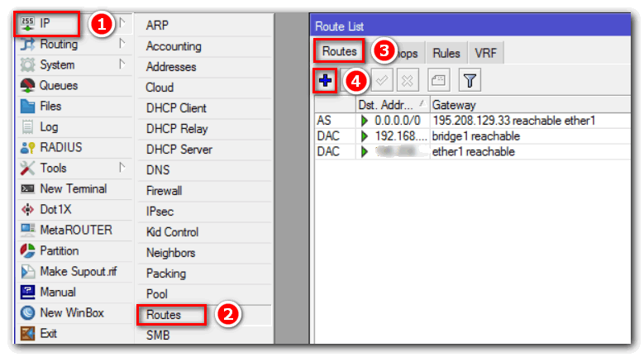Click the RADIUS users icon
This screenshot has height=357, width=644.
coord(28,148)
